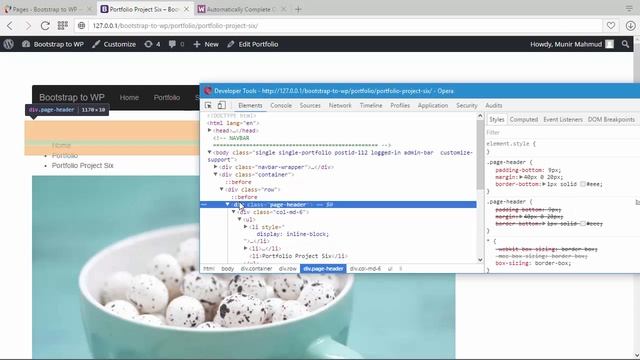640x360 pixels.
Task: Collapse the container div node
Action: pyautogui.click(x=216, y=174)
